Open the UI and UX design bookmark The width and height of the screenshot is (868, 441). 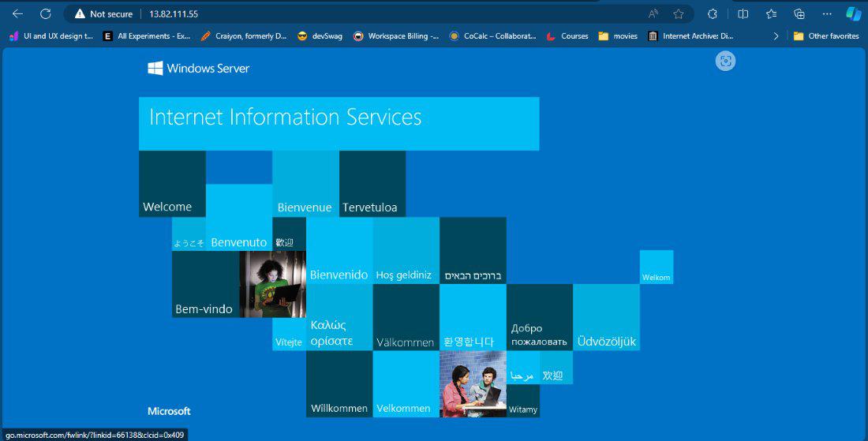pyautogui.click(x=51, y=36)
